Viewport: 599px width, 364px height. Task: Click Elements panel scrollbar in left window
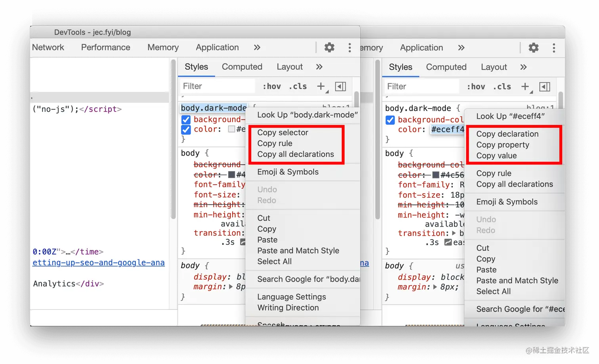point(173,139)
